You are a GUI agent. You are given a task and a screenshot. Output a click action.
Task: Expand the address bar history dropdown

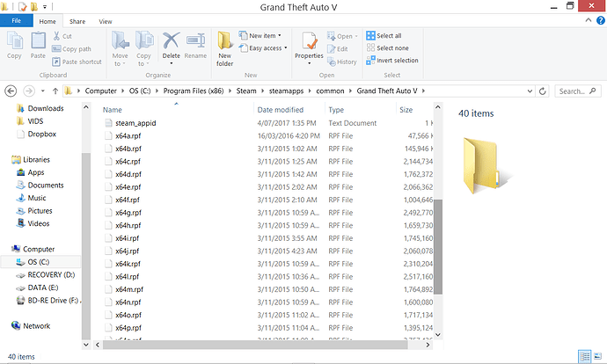click(x=530, y=91)
